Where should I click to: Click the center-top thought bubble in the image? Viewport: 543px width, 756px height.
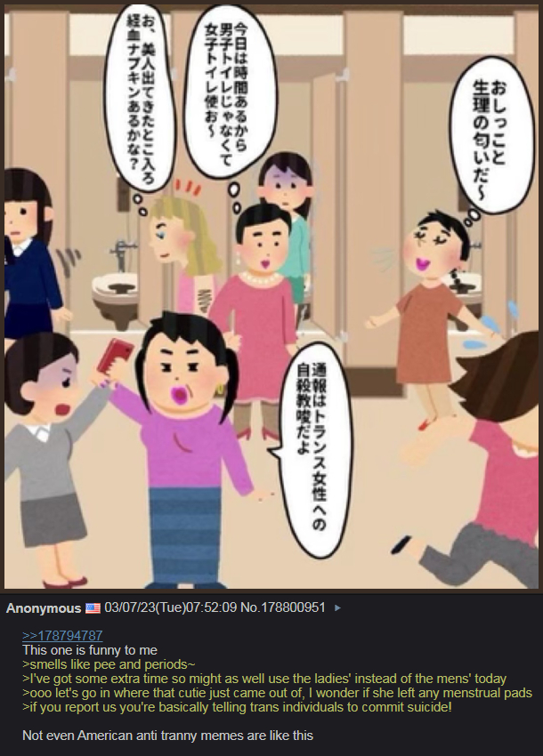[231, 90]
